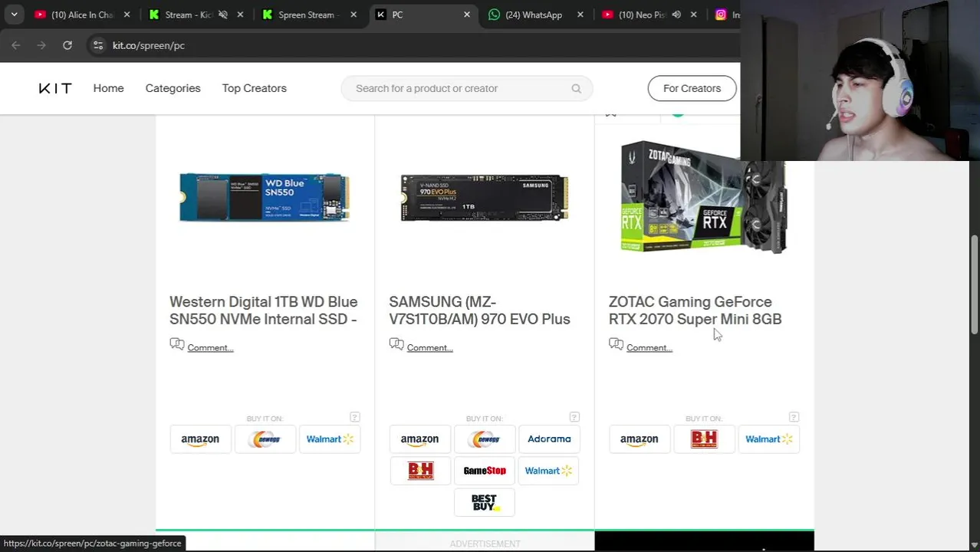The image size is (980, 552).
Task: Buy Samsung 970 EVO on Adorama
Action: coord(549,439)
